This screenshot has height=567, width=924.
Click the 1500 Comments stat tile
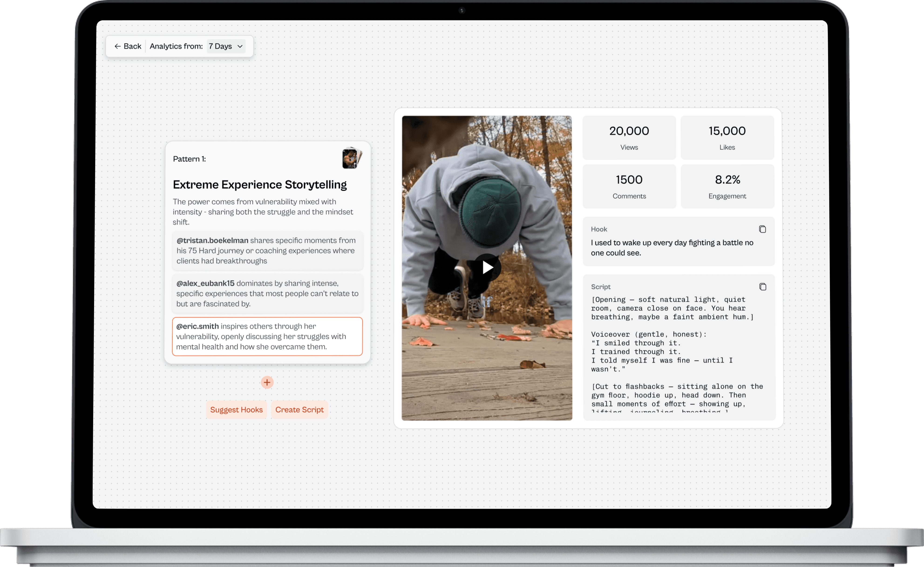629,186
